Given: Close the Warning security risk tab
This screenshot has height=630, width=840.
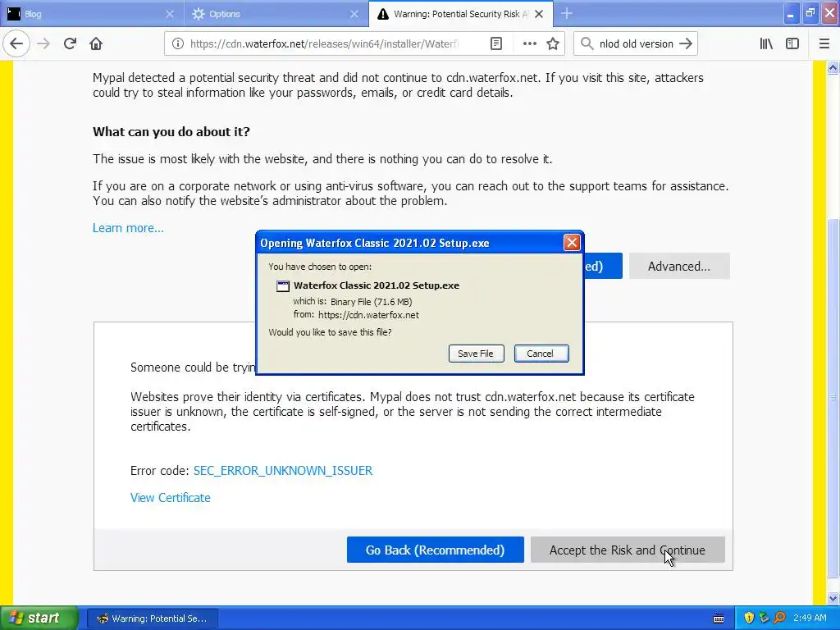Looking at the screenshot, I should click(539, 14).
